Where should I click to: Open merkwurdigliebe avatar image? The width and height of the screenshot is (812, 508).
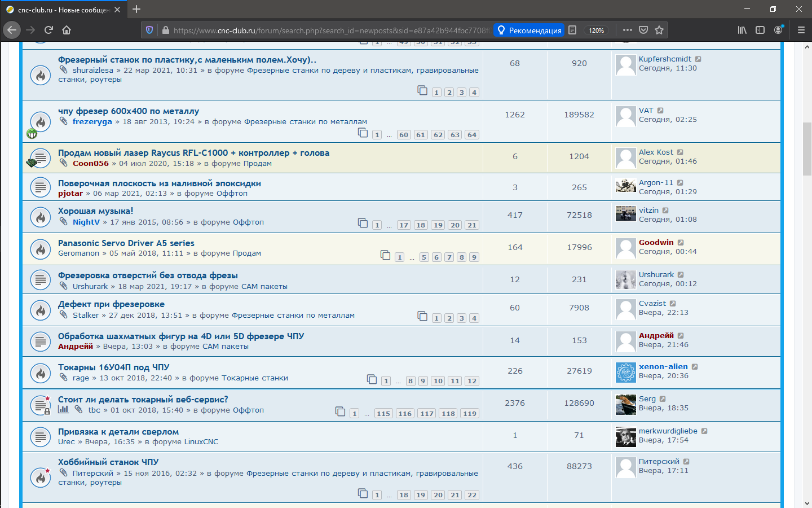(x=626, y=437)
